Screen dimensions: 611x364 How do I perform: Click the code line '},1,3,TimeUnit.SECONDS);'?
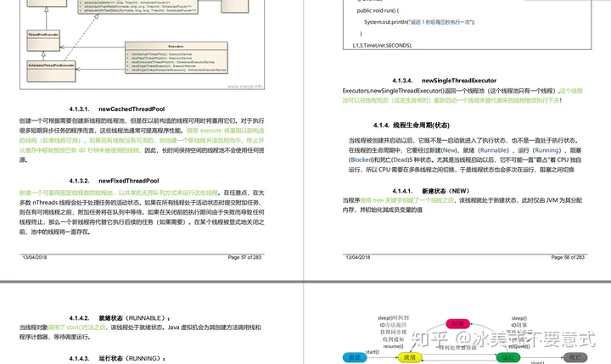[382, 46]
